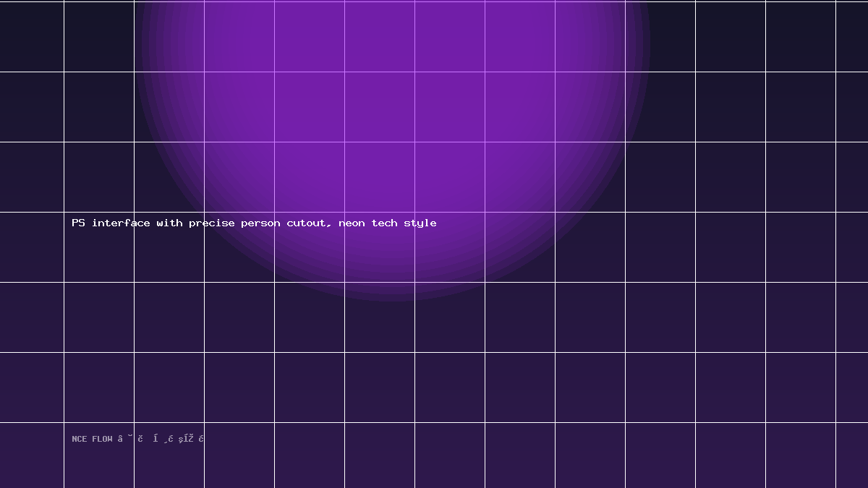This screenshot has height=488, width=868.
Task: Click the 'PS' letters starting the caption
Action: (78, 223)
